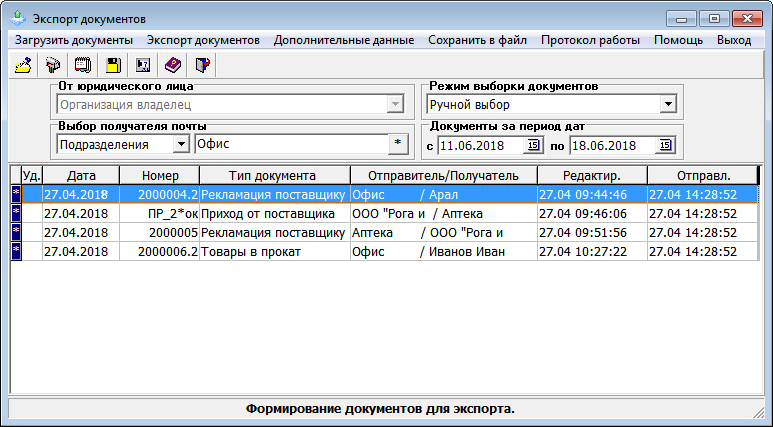Image resolution: width=773 pixels, height=427 pixels.
Task: Open calendar picker for start date 11.06.2018
Action: click(x=533, y=145)
